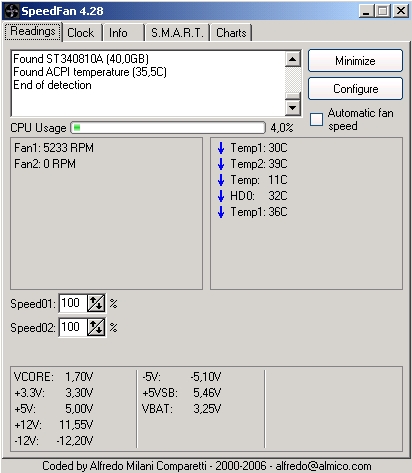
Task: Open the Configure dialog
Action: 355,89
